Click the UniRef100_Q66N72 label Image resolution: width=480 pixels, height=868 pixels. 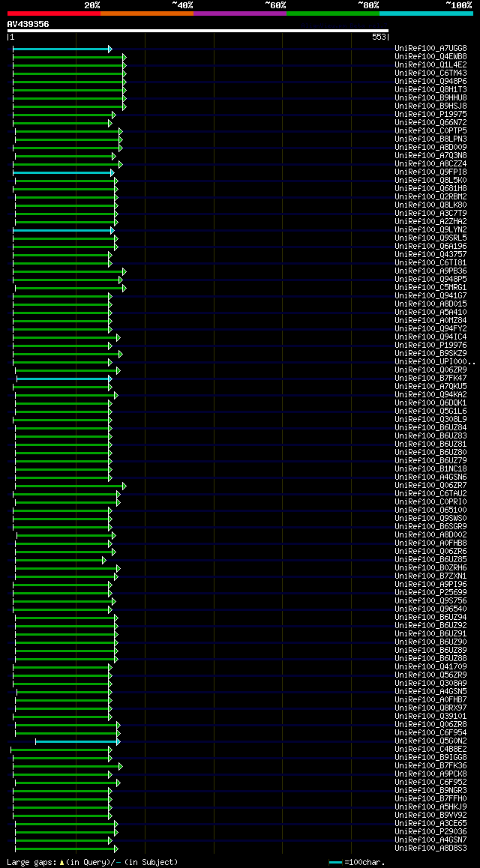pyautogui.click(x=430, y=122)
